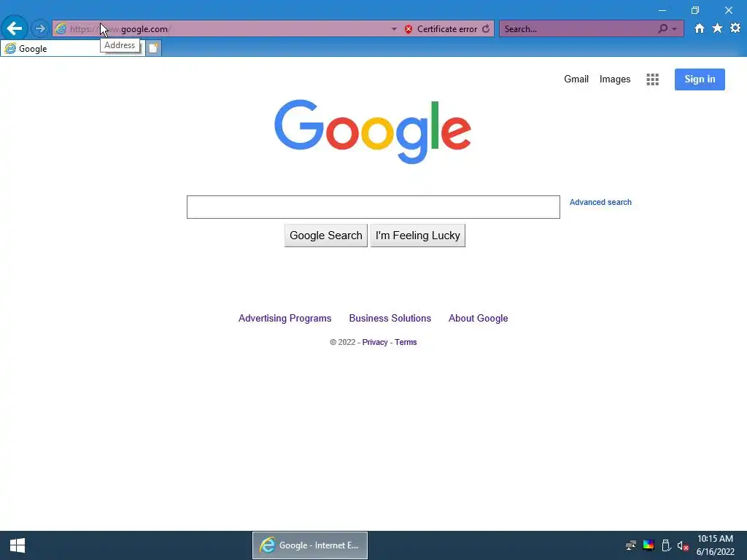Open the Advertising Programs link
The image size is (747, 560).
[x=285, y=318]
